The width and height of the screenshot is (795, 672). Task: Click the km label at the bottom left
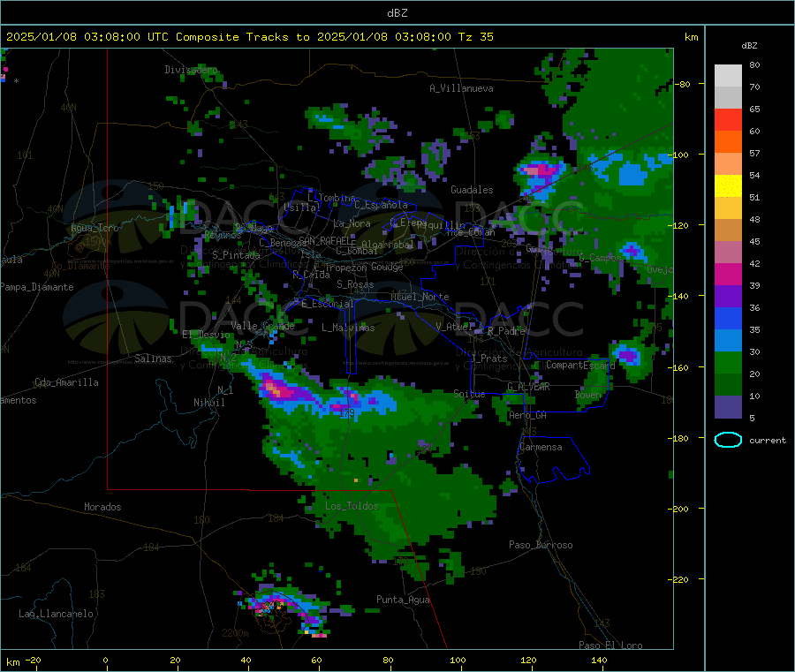click(12, 662)
